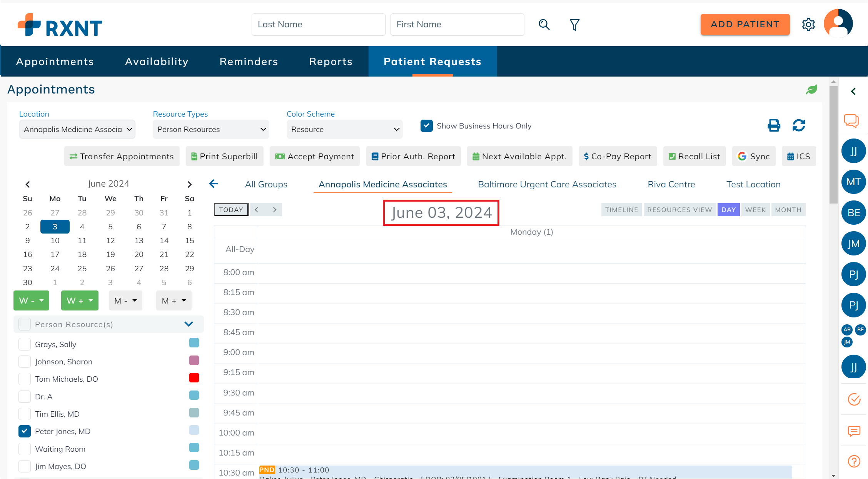Check the Waiting Room resource
The width and height of the screenshot is (868, 479).
point(25,449)
